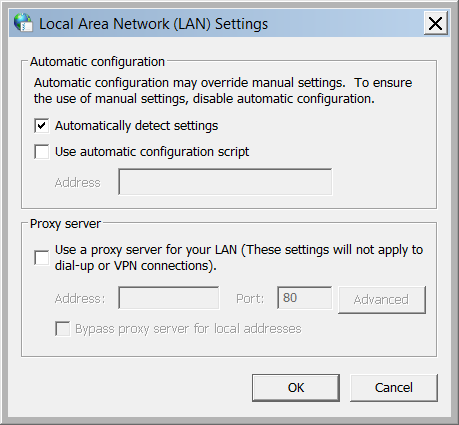Viewport: 459px width, 425px height.
Task: Click the Proxy server group heading
Action: click(x=65, y=224)
